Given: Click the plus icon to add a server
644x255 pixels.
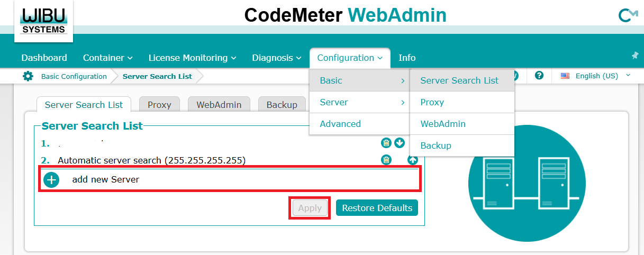Looking at the screenshot, I should (x=51, y=180).
